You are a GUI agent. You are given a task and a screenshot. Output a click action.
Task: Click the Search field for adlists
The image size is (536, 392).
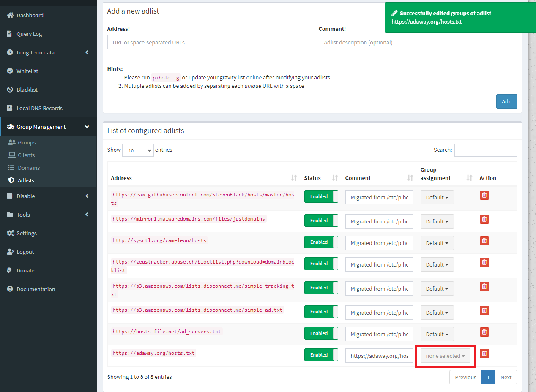[x=485, y=150]
